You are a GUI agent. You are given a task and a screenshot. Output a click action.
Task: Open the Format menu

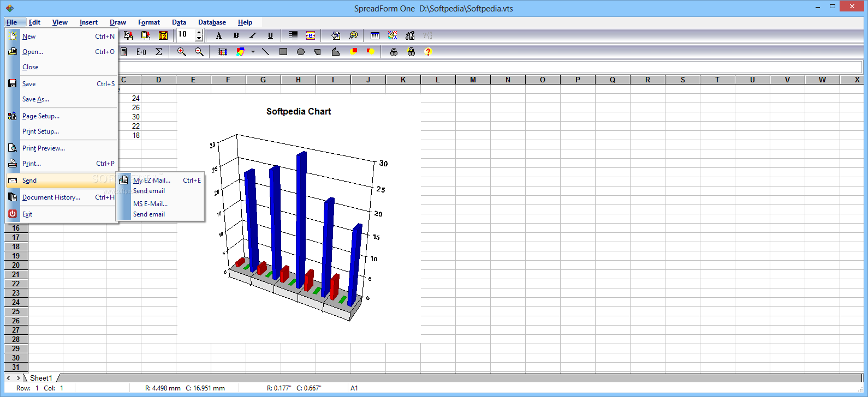[149, 22]
